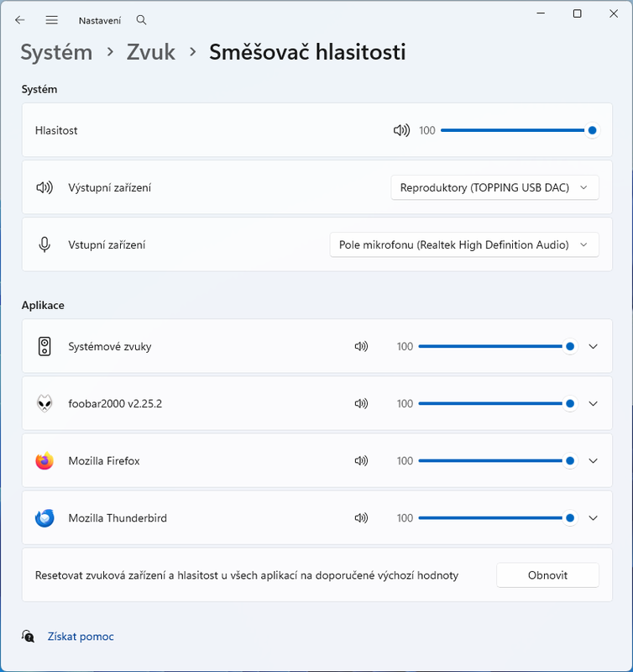
Task: Mute Systémové zvuky speaker icon
Action: [x=361, y=346]
